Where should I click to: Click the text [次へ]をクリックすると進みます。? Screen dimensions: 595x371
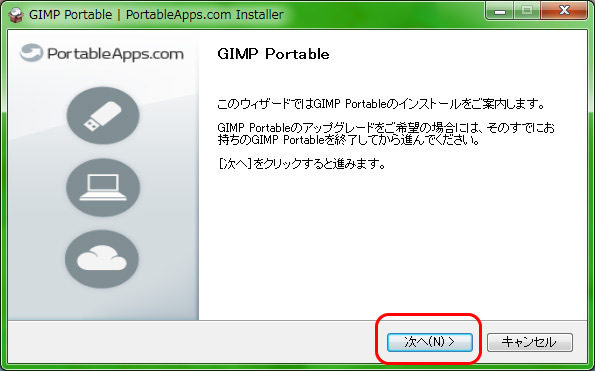pyautogui.click(x=302, y=164)
